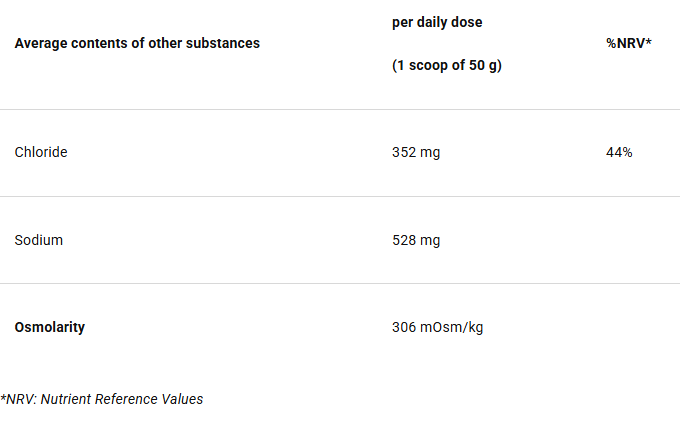
Task: Select the '(1 scoop of 50 g)' text
Action: click(446, 65)
